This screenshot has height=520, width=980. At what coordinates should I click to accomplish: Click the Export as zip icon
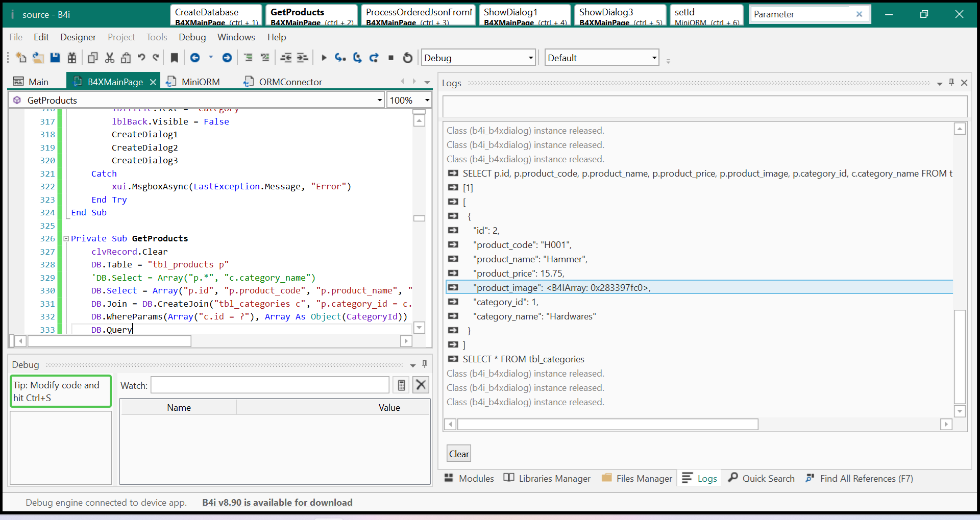pos(72,58)
